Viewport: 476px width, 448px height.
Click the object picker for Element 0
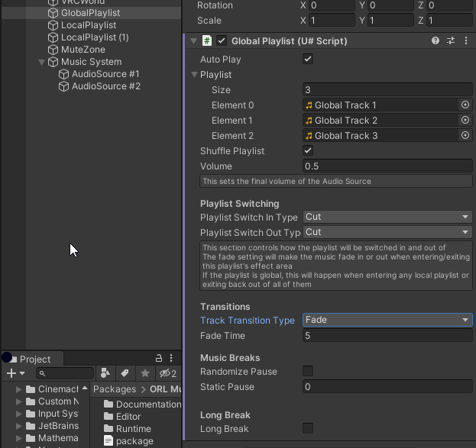pos(465,105)
